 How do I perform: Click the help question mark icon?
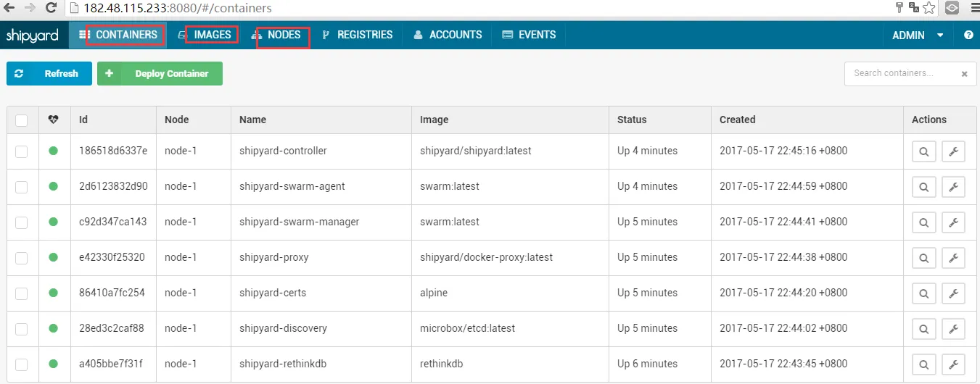pyautogui.click(x=968, y=35)
